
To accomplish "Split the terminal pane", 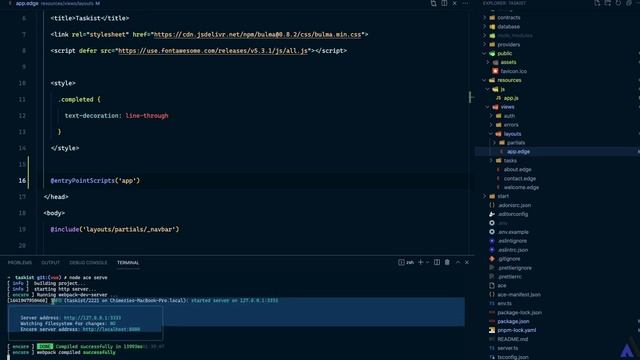I will [437, 262].
